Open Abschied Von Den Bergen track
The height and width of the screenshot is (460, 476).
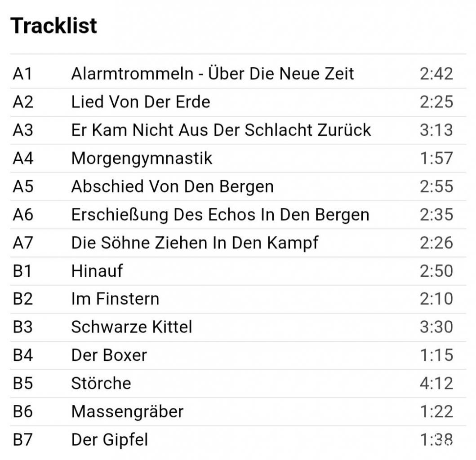coord(172,186)
